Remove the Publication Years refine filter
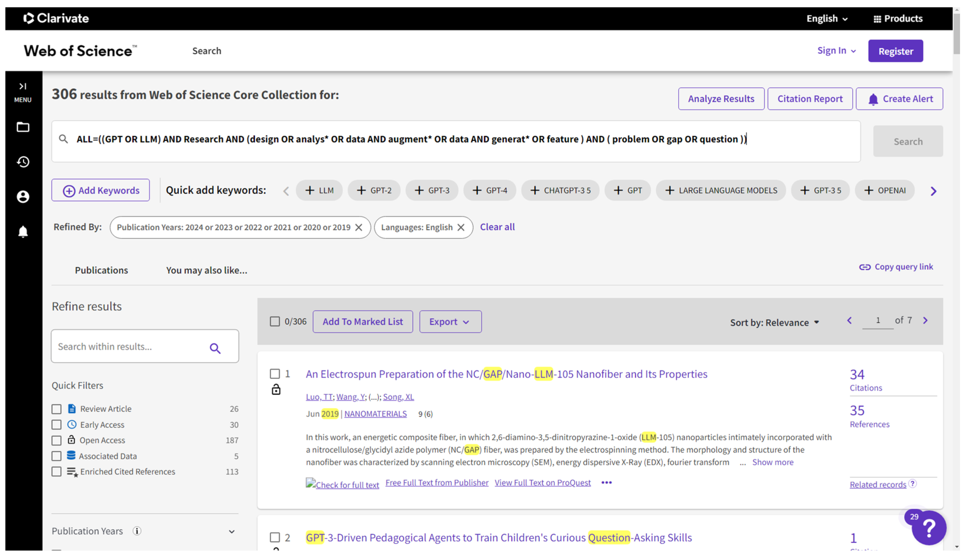Viewport: 966px width, 560px height. click(x=359, y=227)
